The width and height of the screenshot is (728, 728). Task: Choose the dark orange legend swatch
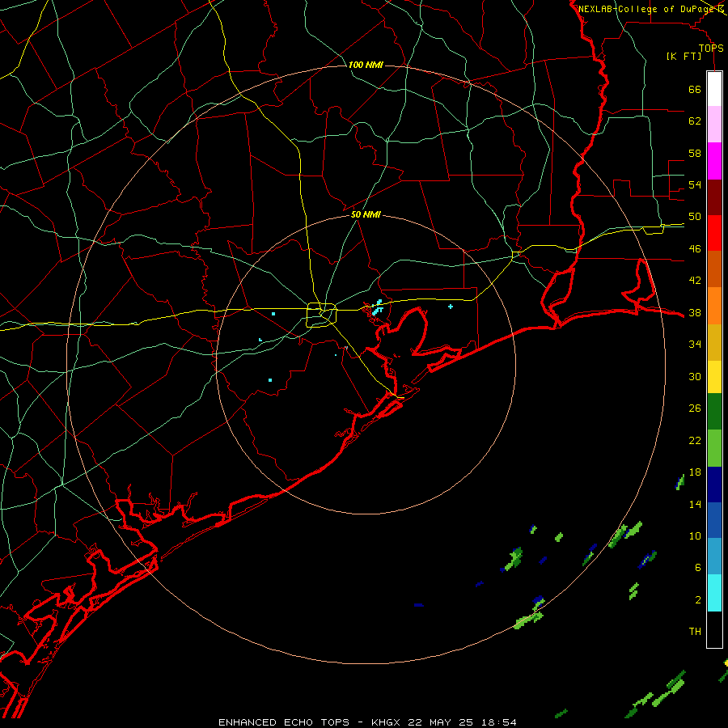point(714,269)
